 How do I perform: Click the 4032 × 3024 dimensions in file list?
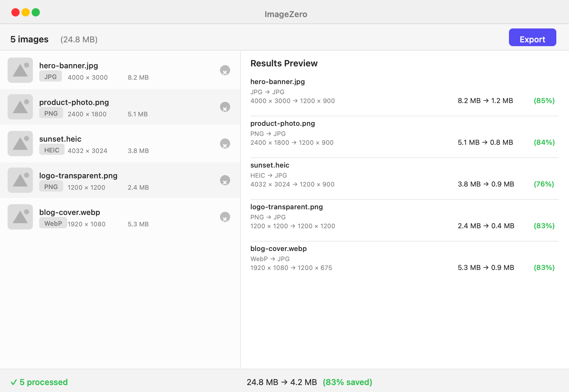88,151
